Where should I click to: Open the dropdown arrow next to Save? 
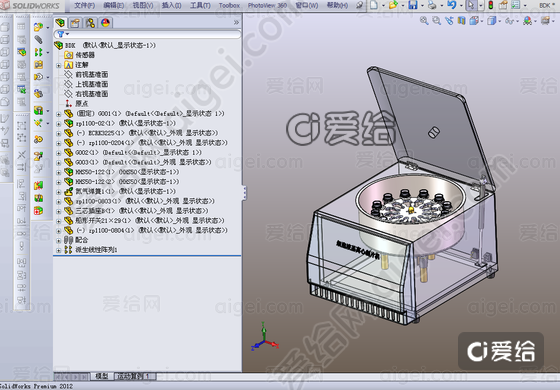coord(422,6)
